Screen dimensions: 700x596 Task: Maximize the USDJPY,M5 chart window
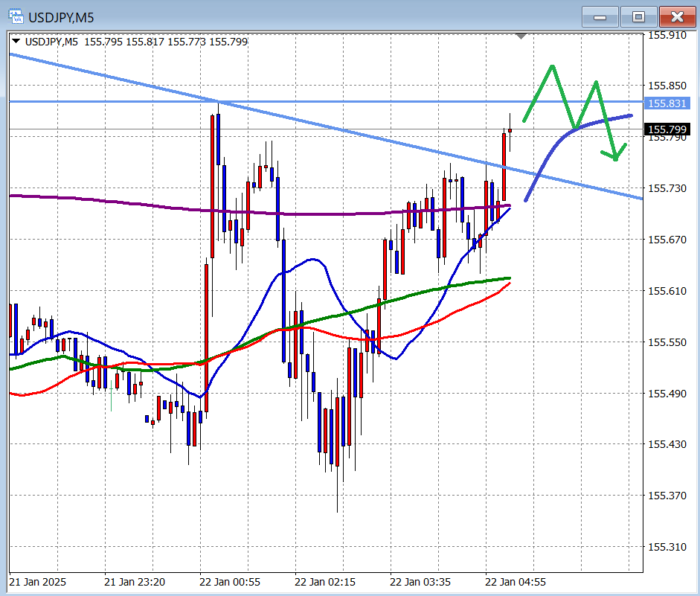pos(638,16)
